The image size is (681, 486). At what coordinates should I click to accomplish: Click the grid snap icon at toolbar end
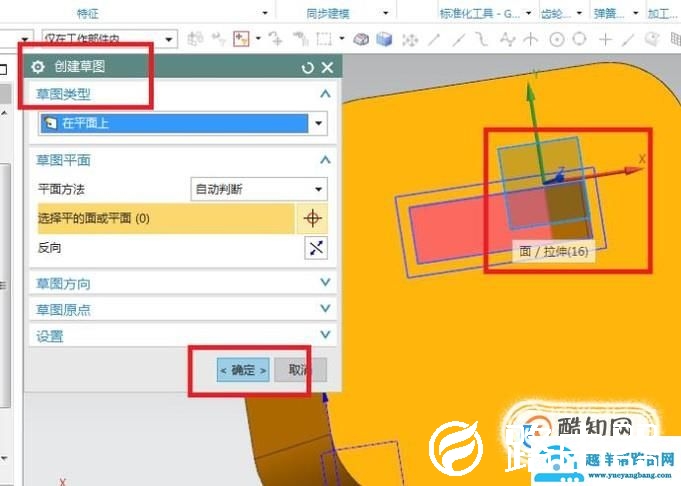coord(676,40)
